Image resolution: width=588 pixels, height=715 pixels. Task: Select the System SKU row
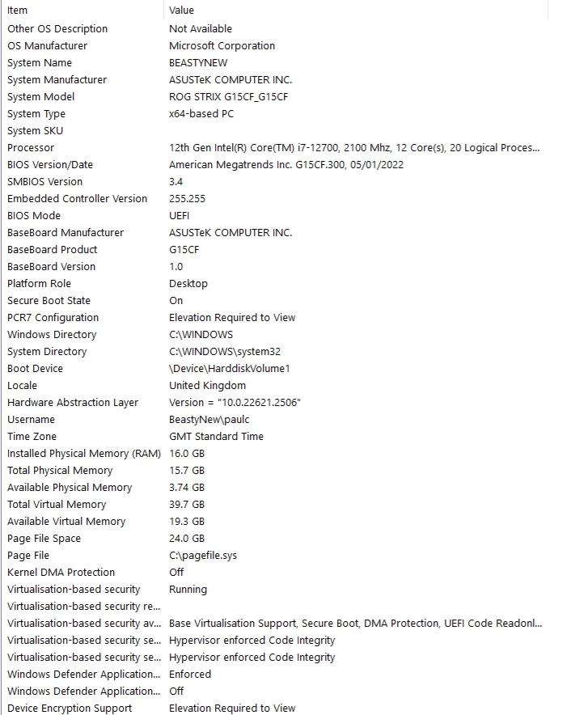(35, 131)
